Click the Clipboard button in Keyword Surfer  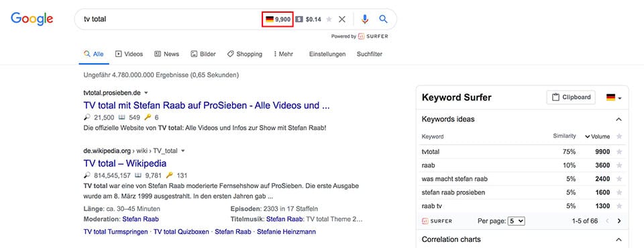coord(570,97)
